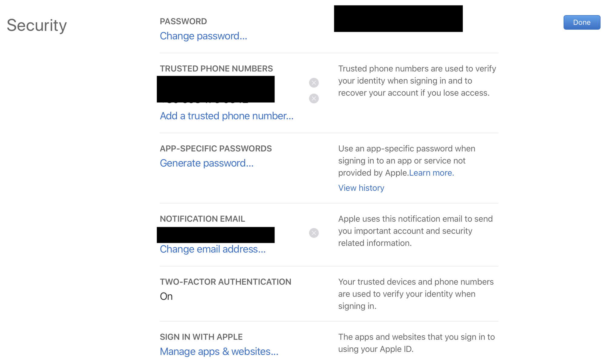Image resolution: width=606 pixels, height=364 pixels.
Task: Click the Security section heading
Action: pyautogui.click(x=37, y=25)
